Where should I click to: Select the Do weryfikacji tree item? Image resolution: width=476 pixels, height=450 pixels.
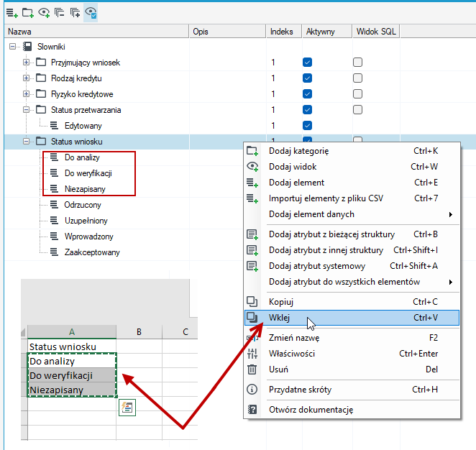pos(88,173)
